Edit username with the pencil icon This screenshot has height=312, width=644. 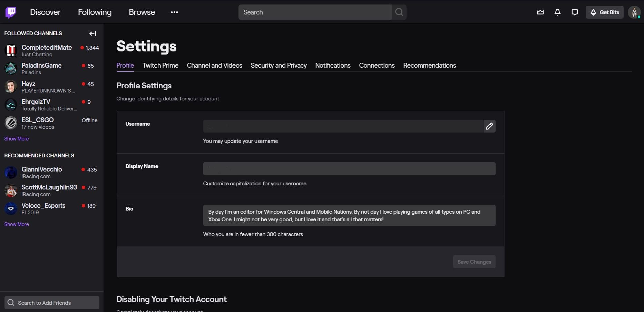489,126
